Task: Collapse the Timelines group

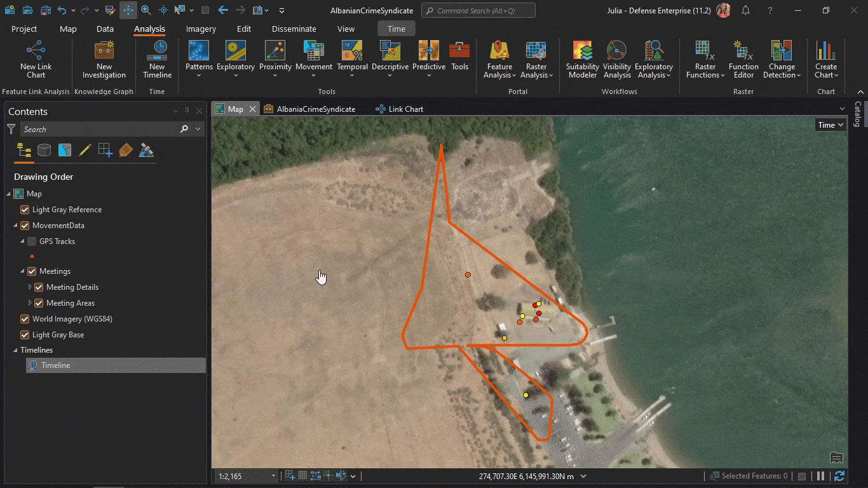Action: (x=15, y=350)
